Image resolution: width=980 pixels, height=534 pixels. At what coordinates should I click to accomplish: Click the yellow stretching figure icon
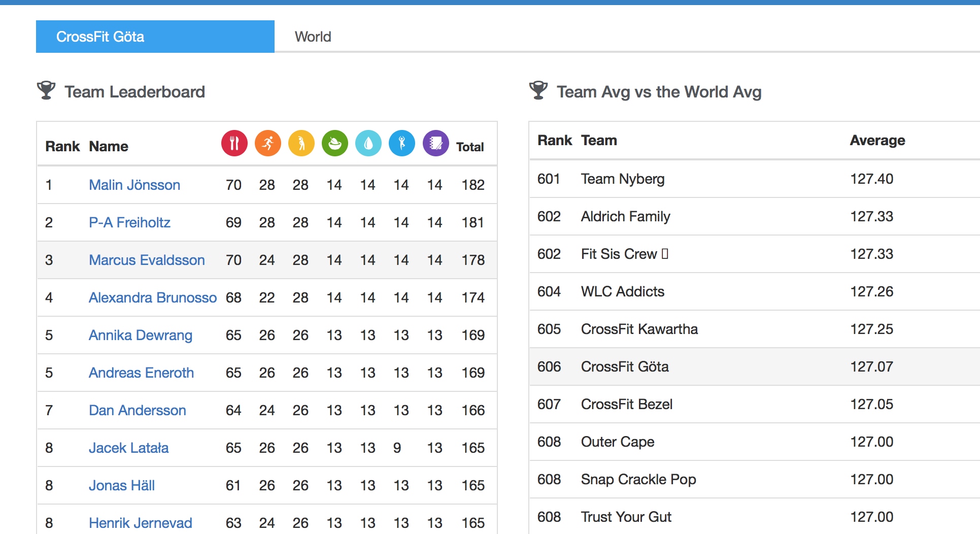point(301,144)
